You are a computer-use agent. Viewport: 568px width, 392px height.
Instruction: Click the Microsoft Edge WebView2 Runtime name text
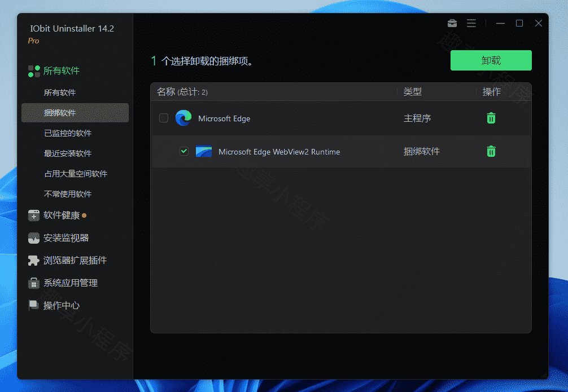[x=279, y=152]
